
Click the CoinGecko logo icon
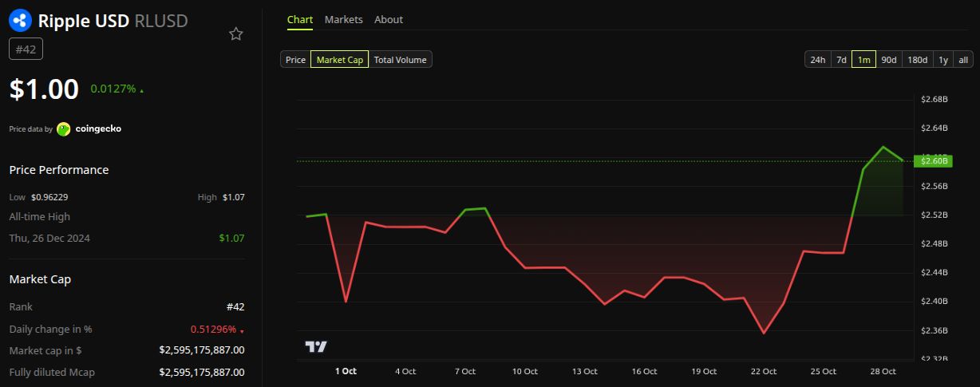click(64, 128)
